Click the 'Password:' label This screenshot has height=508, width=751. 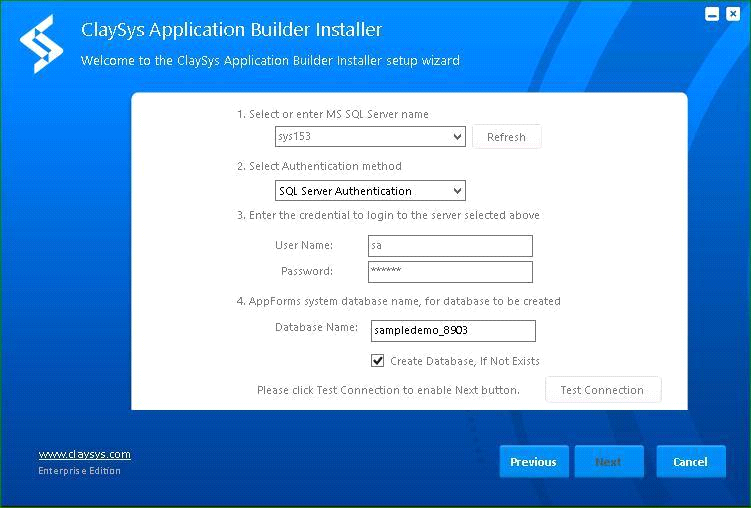click(307, 271)
